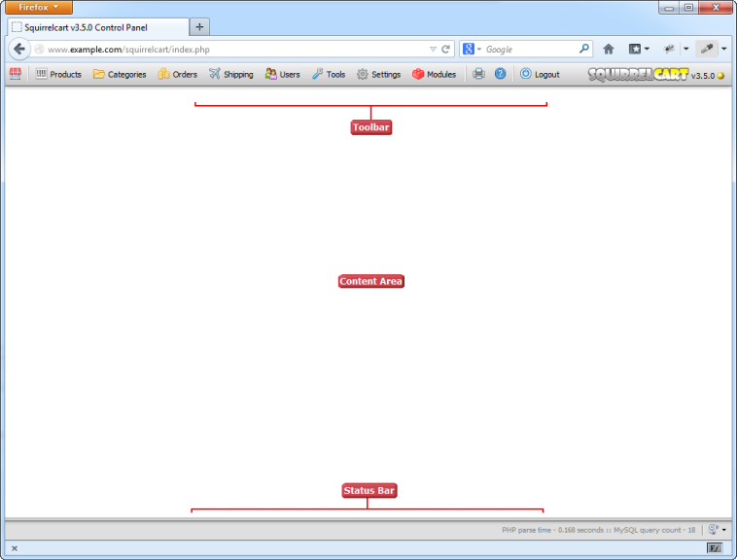Open the Tools menu
The width and height of the screenshot is (737, 560).
click(329, 74)
